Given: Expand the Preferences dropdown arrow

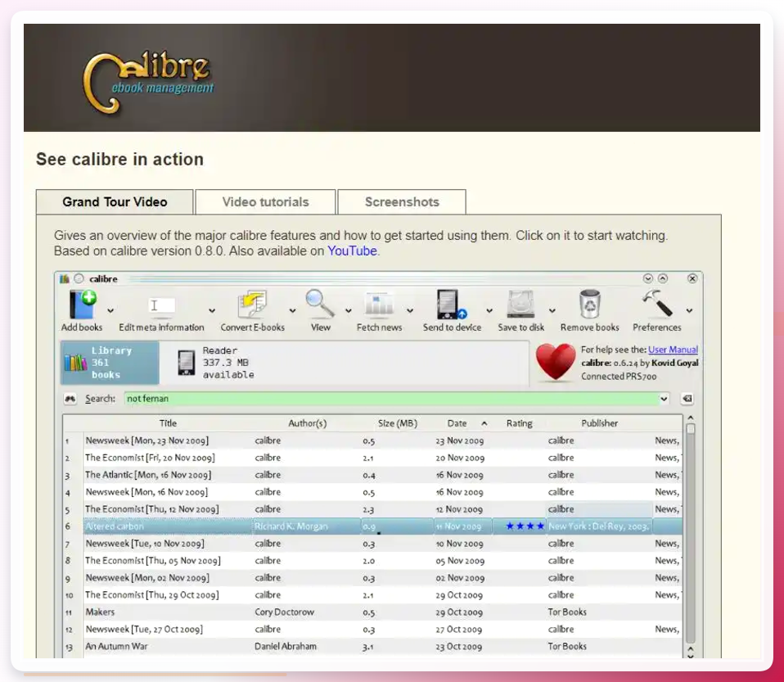Looking at the screenshot, I should (690, 311).
